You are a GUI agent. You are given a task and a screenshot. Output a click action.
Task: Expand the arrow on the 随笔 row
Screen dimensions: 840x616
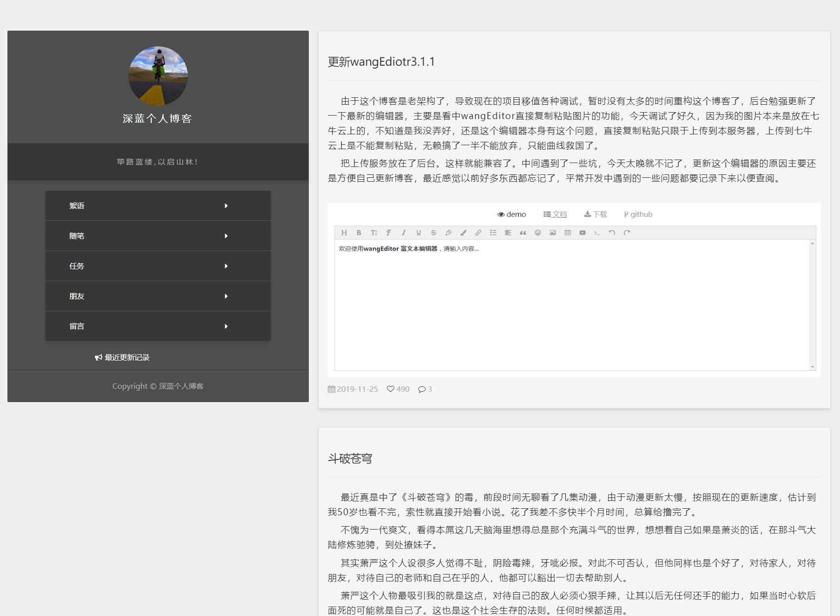click(x=226, y=236)
